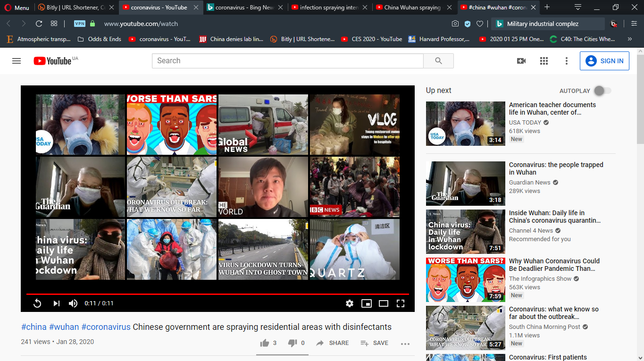Go to the YouTube home logo

pyautogui.click(x=52, y=61)
